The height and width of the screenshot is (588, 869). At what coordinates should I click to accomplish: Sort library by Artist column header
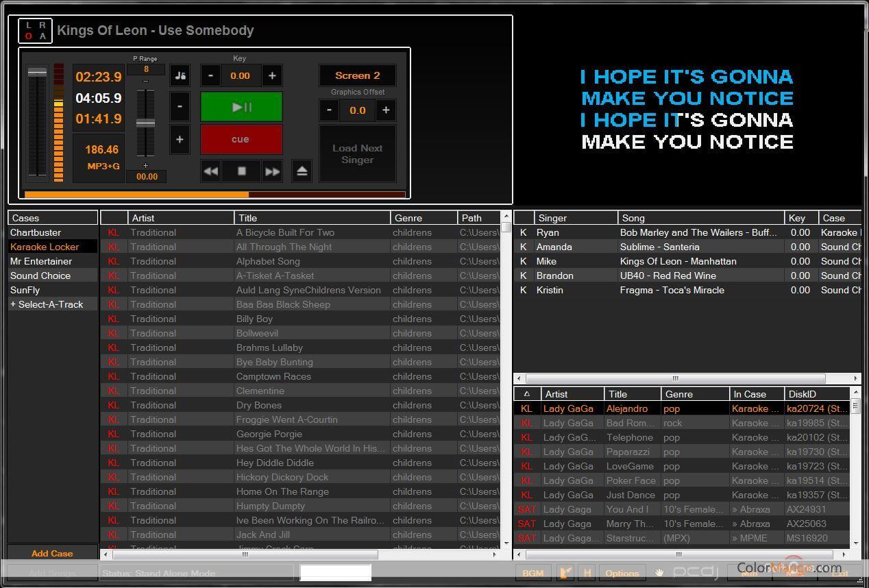(181, 218)
